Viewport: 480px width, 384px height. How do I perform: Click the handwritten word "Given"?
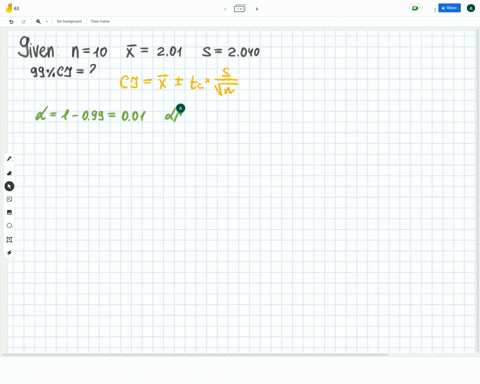click(36, 47)
